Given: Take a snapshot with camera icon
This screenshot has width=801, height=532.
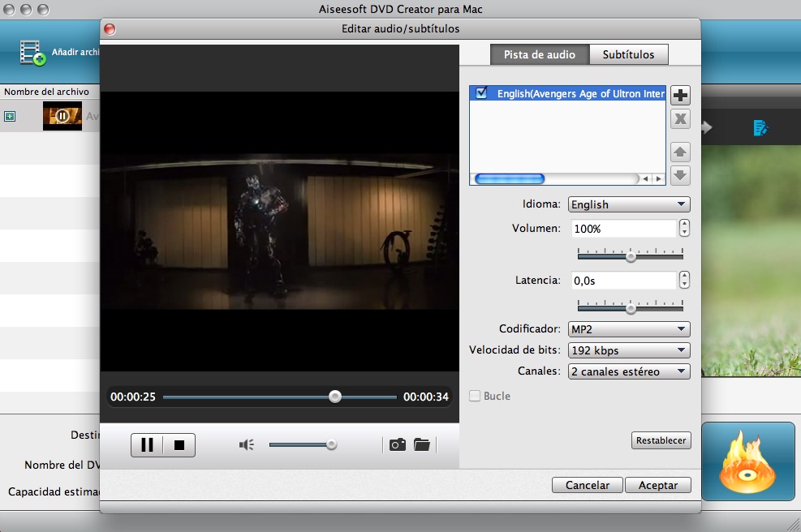Looking at the screenshot, I should [398, 444].
